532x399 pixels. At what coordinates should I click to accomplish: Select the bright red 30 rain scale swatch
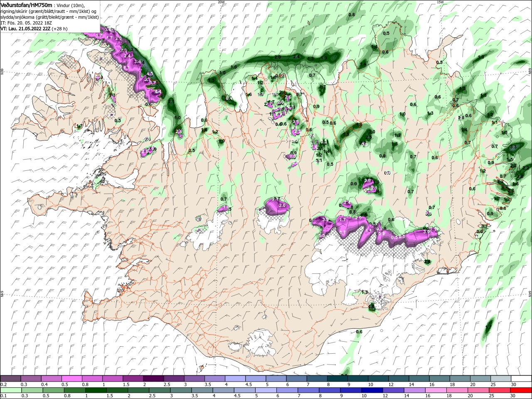(x=521, y=390)
